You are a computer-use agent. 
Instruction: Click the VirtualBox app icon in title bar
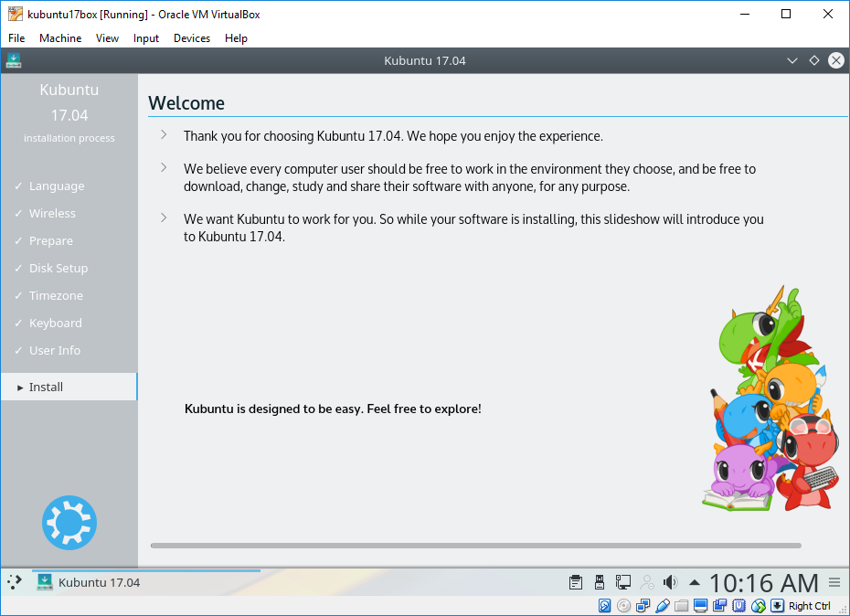pyautogui.click(x=16, y=14)
